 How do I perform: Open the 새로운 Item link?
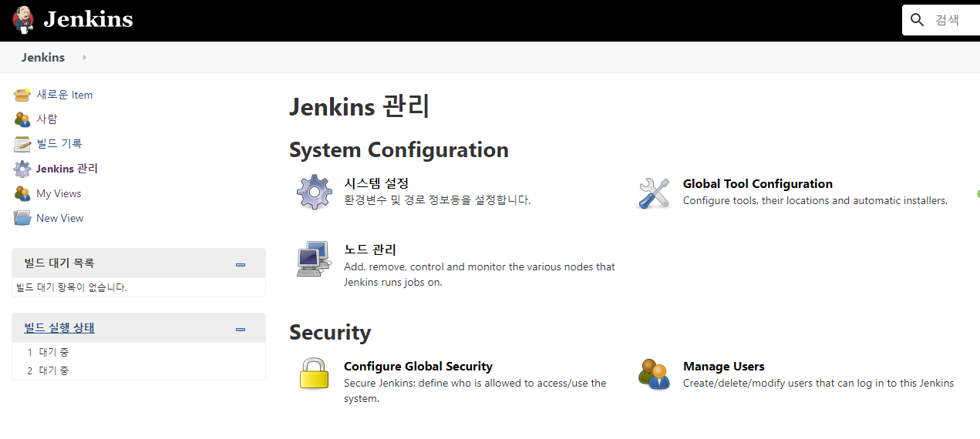coord(65,95)
